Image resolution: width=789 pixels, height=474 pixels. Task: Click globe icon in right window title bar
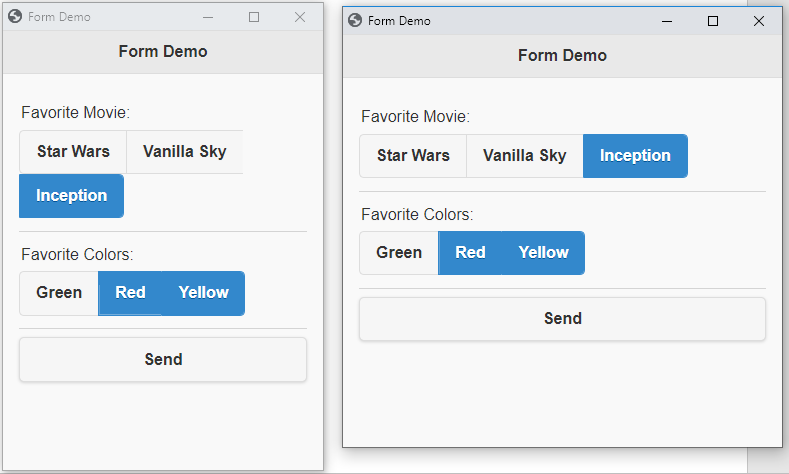click(x=355, y=20)
